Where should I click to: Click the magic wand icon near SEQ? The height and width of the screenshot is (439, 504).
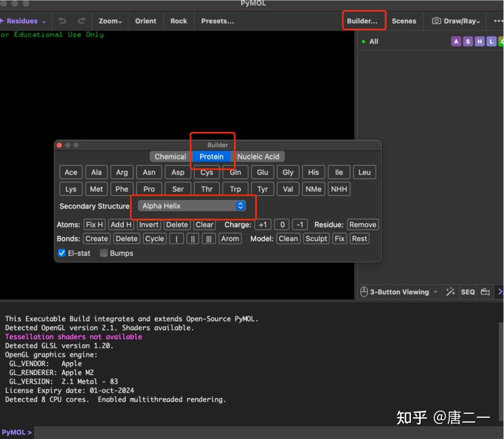[450, 292]
